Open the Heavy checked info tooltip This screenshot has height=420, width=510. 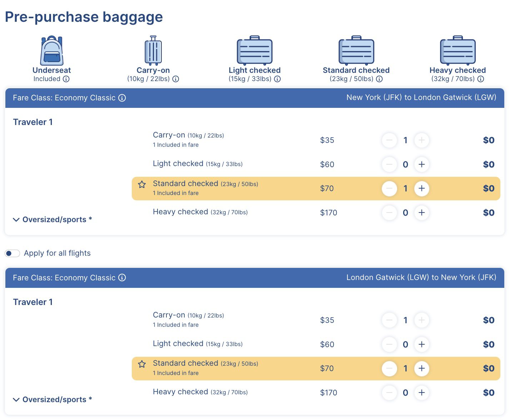coord(481,79)
